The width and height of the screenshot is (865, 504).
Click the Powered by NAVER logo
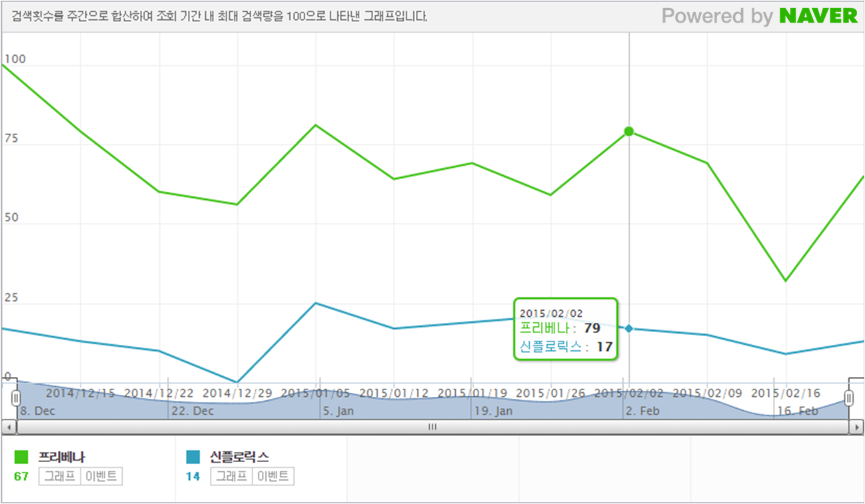pos(760,15)
